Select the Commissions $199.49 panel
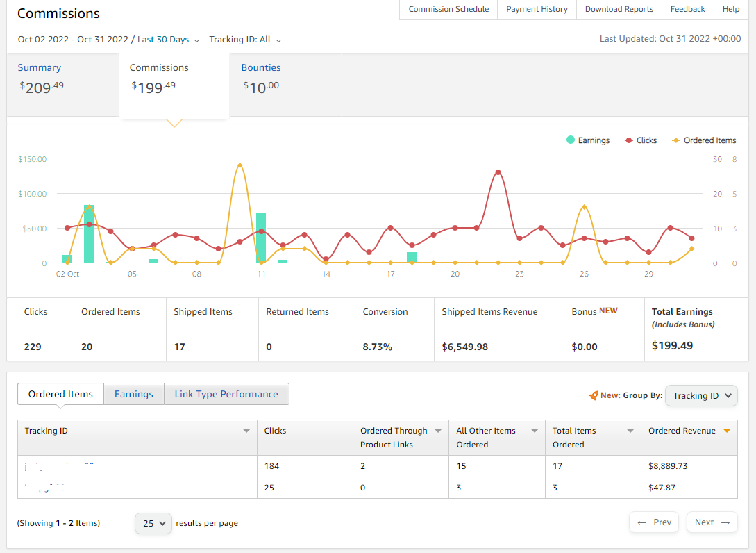 point(174,85)
